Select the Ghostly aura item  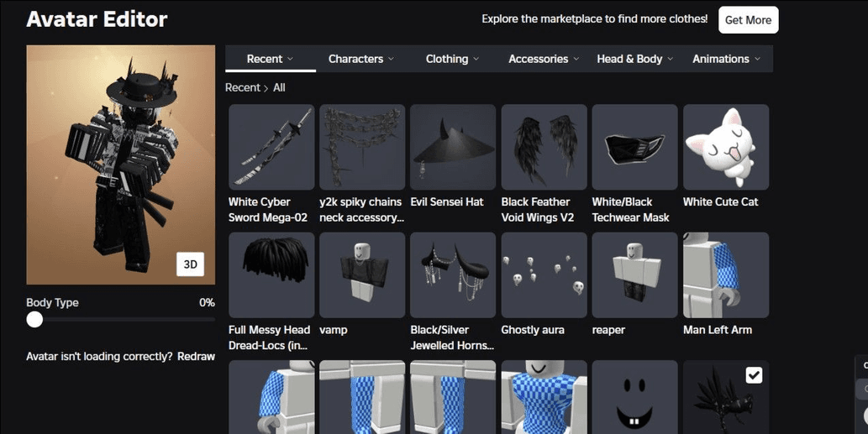pyautogui.click(x=544, y=275)
